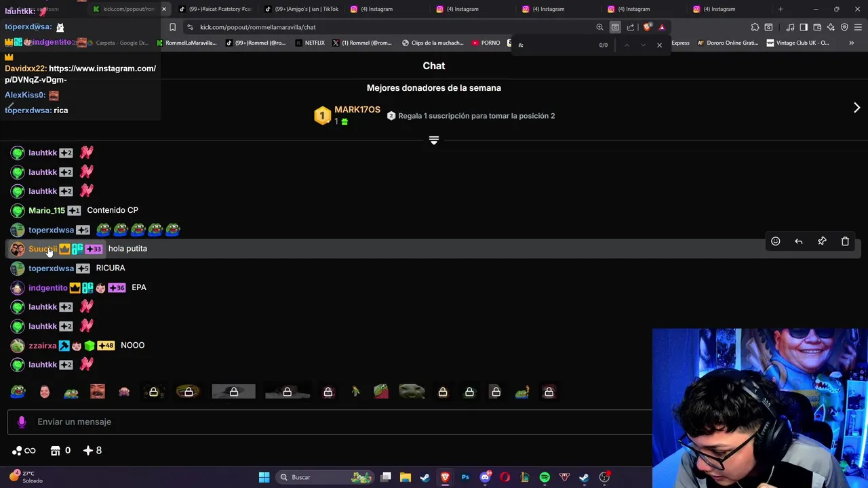
Task: Click toperxdwsa's name beside RICURA message
Action: pyautogui.click(x=51, y=268)
